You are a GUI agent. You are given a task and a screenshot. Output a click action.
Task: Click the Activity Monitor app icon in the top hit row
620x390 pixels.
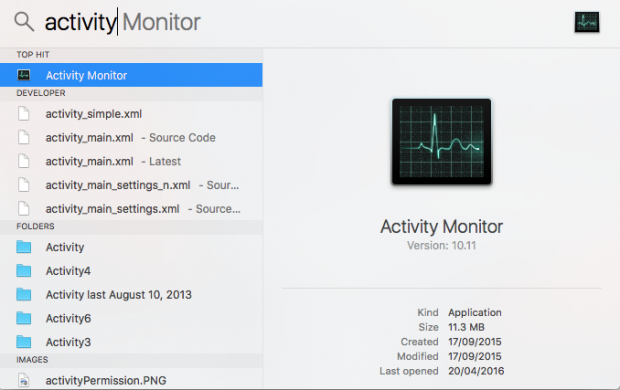click(x=24, y=75)
